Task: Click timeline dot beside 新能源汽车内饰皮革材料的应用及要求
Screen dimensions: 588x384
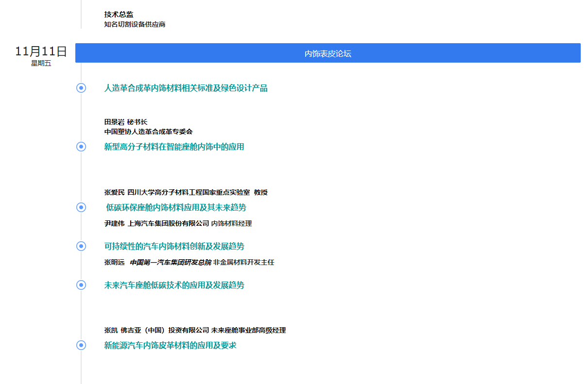Action: point(81,345)
